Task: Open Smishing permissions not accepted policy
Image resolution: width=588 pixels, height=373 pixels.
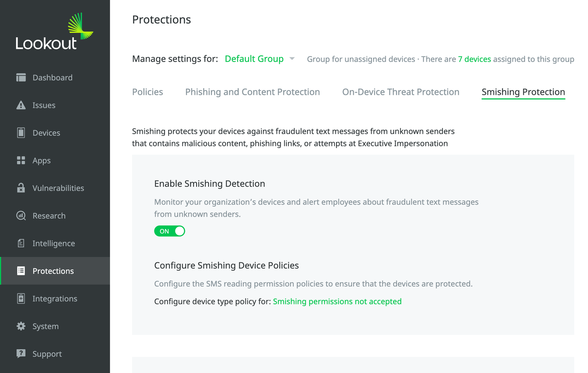Action: (x=337, y=301)
